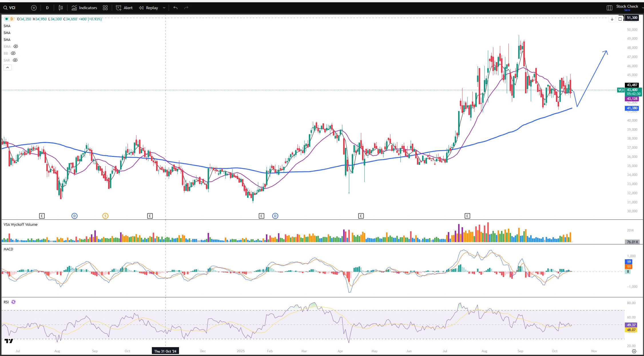Show the hidden BB indicator
644x356 pixels.
click(x=13, y=53)
